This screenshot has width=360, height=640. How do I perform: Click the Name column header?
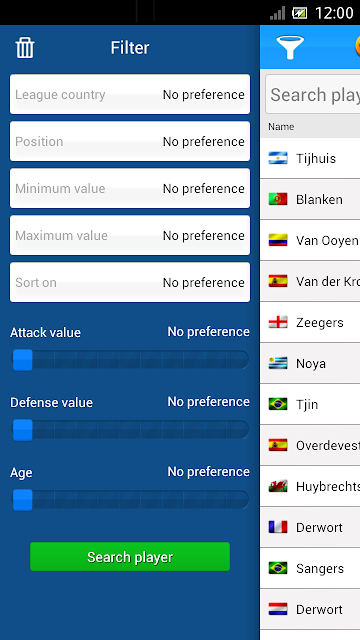(281, 127)
